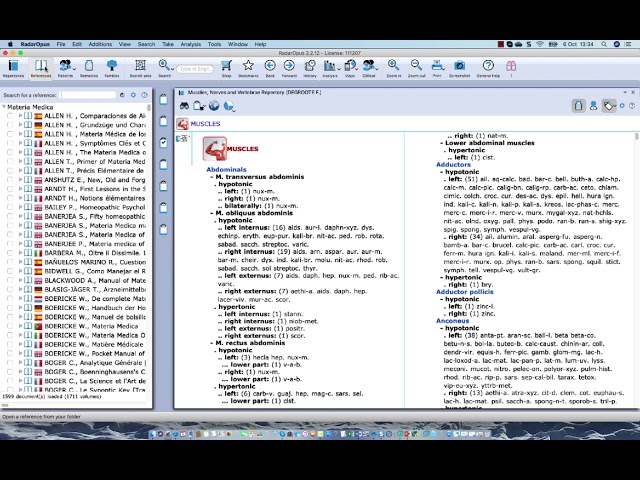Open General help question icon
640x480 pixels.
[488, 68]
